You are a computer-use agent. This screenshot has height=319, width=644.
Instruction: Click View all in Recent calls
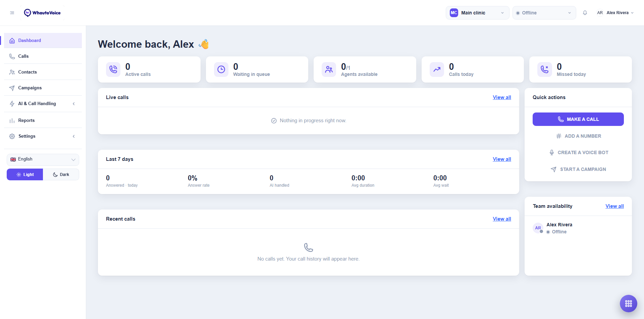click(x=502, y=219)
